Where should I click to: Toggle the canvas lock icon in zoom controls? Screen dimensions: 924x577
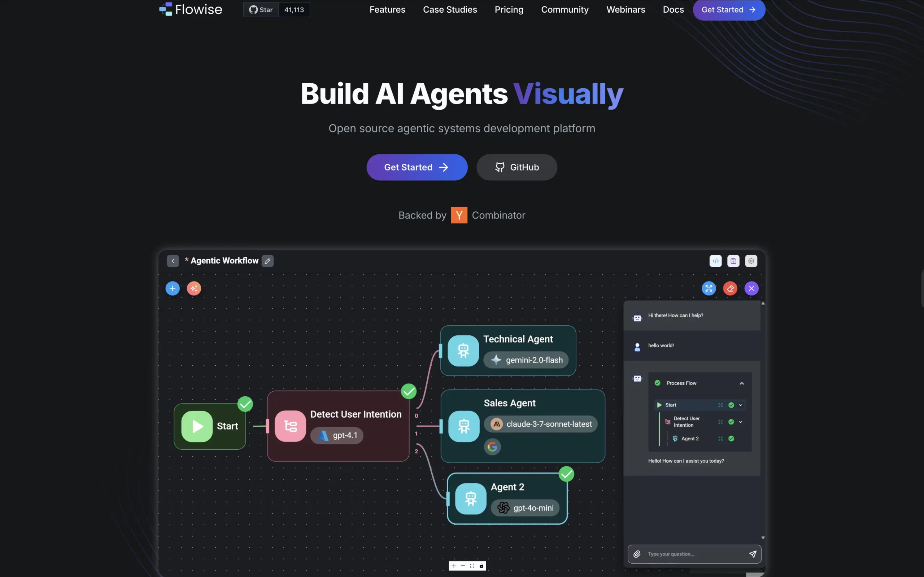point(481,566)
